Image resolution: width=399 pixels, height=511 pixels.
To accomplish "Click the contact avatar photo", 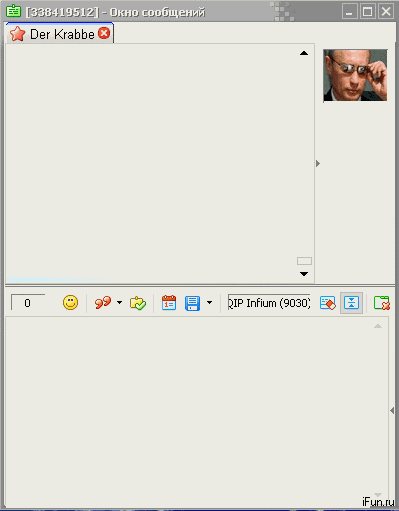I will pyautogui.click(x=355, y=75).
